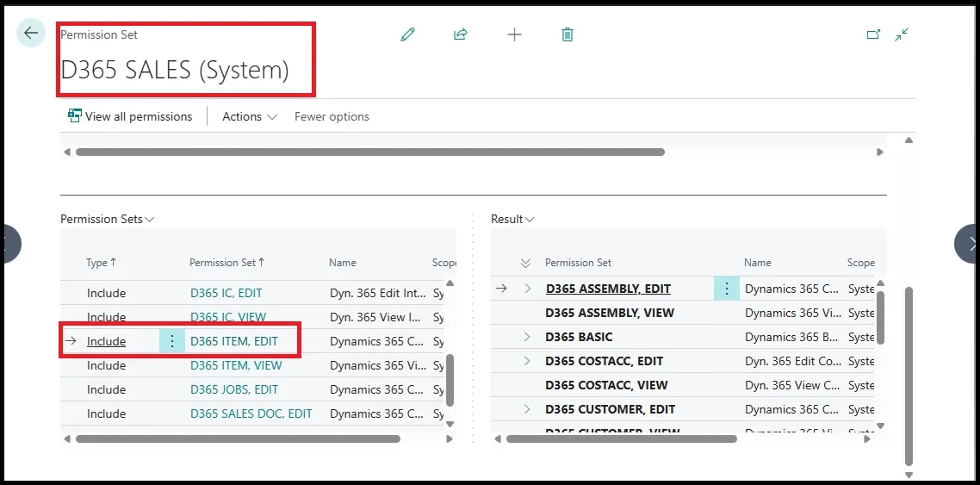Show more options for D365 ITEM, EDIT row

(172, 341)
